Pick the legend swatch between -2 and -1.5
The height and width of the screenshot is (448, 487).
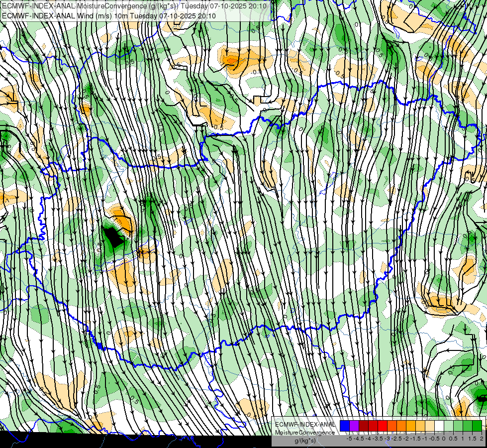point(411,426)
